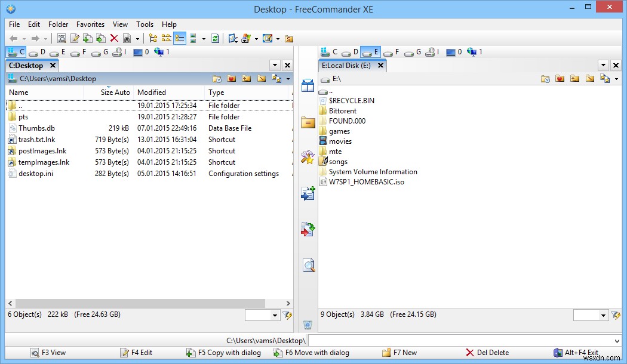Click the command line input field
The width and height of the screenshot is (627, 364).
465,341
